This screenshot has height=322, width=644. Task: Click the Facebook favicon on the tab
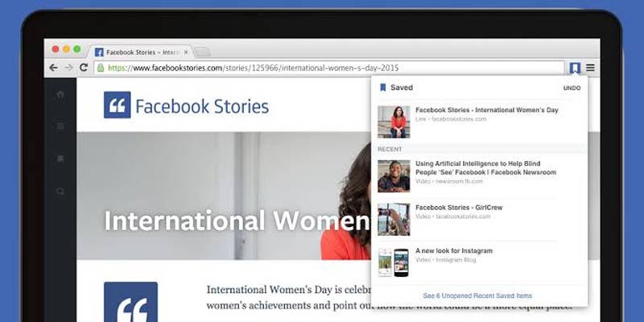point(99,52)
